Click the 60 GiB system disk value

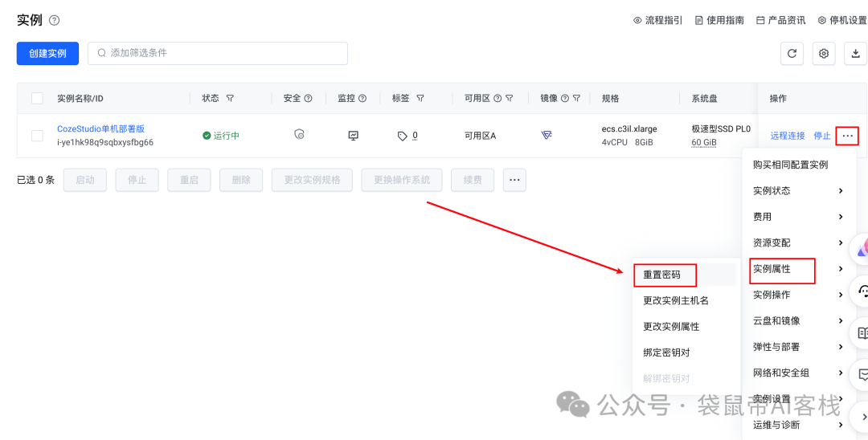704,143
